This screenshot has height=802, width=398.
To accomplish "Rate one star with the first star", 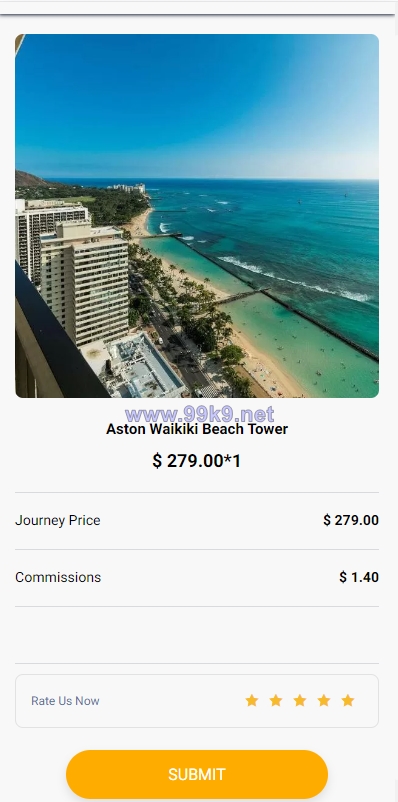I will click(x=252, y=700).
